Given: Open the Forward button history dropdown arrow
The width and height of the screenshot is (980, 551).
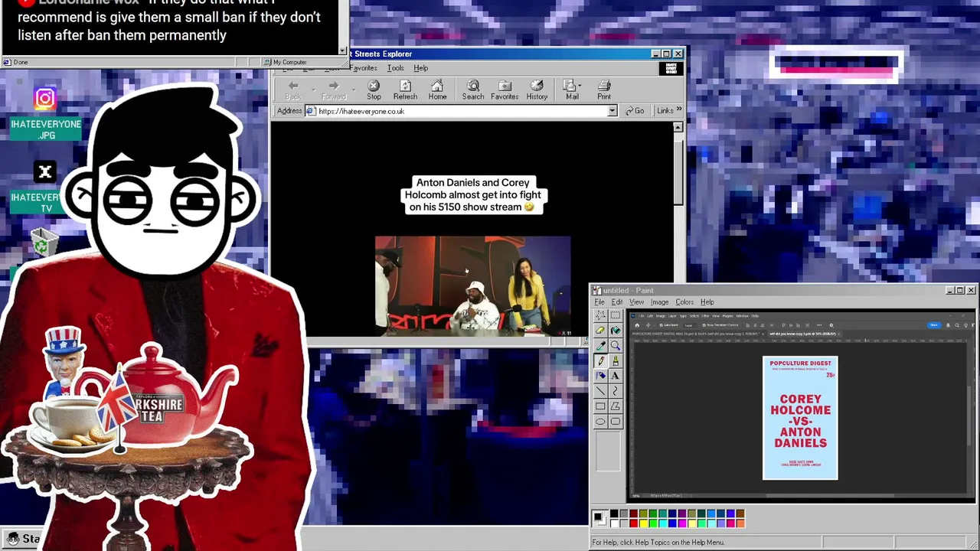Looking at the screenshot, I should 354,90.
